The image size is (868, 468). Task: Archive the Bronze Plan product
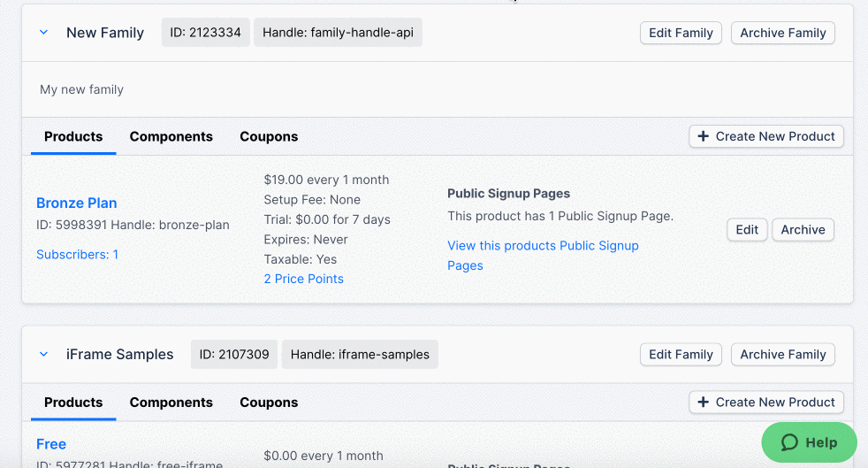[x=803, y=230]
